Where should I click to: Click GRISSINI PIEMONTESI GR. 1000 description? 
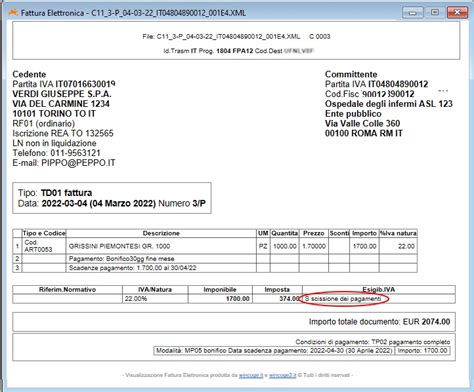[x=119, y=246]
